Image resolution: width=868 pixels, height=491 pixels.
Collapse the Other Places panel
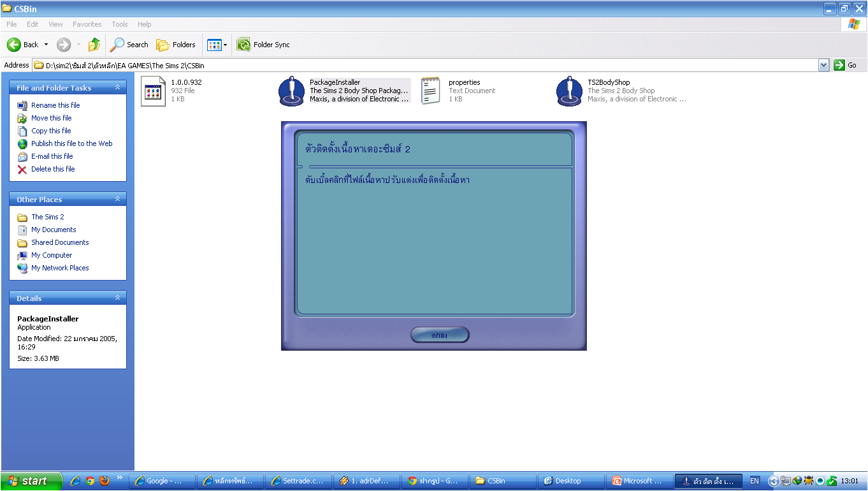point(117,199)
